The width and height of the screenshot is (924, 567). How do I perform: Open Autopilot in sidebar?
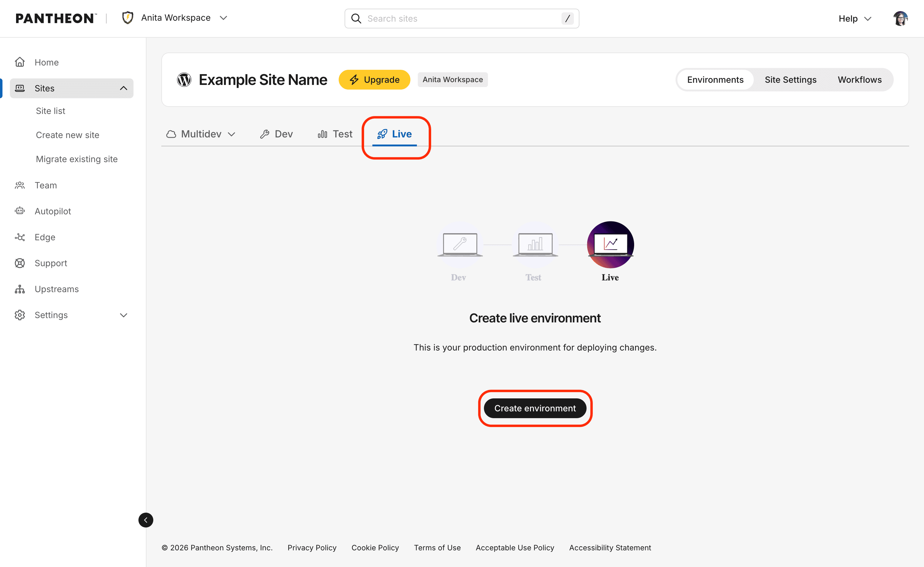(53, 211)
